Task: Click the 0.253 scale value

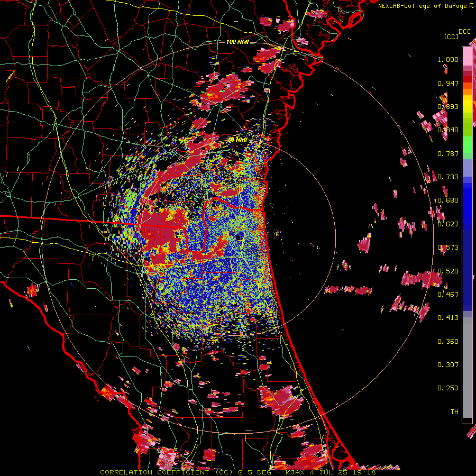Action: (x=448, y=388)
